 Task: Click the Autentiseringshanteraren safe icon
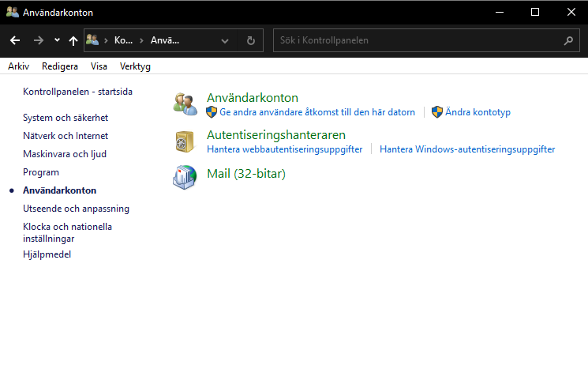(x=185, y=141)
